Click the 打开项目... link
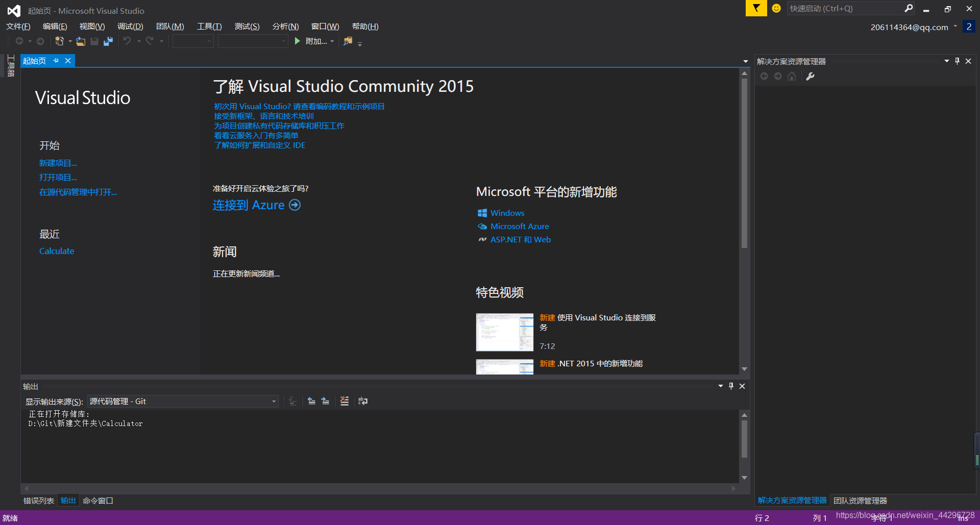The image size is (980, 525). tap(58, 177)
